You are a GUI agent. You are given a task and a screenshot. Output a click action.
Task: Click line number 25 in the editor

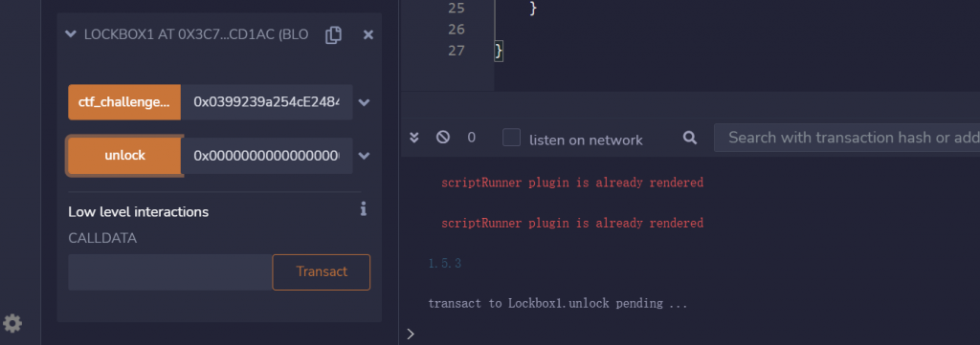point(457,8)
